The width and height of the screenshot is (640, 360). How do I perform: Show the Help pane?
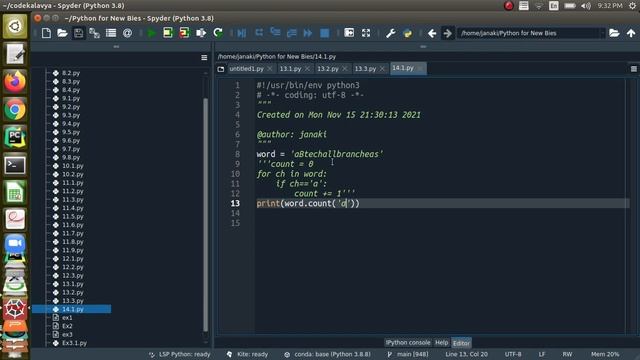[x=441, y=342]
